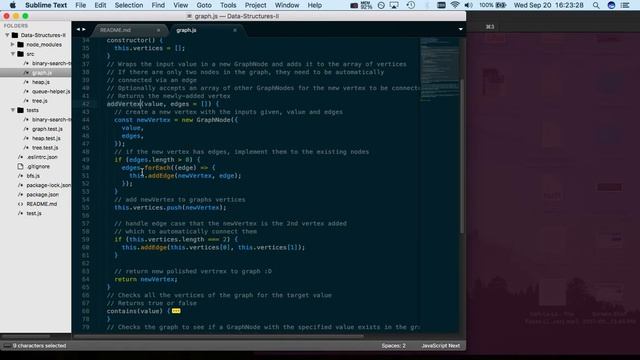Collapse the tests folder
The height and width of the screenshot is (360, 640).
pos(13,110)
